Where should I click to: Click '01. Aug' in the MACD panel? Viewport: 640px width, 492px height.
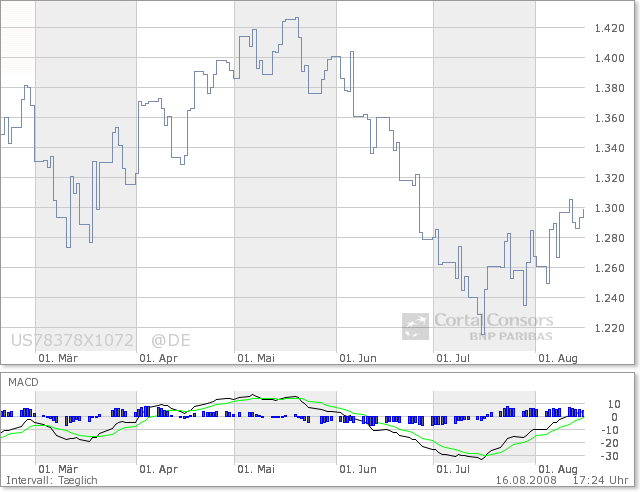click(558, 469)
